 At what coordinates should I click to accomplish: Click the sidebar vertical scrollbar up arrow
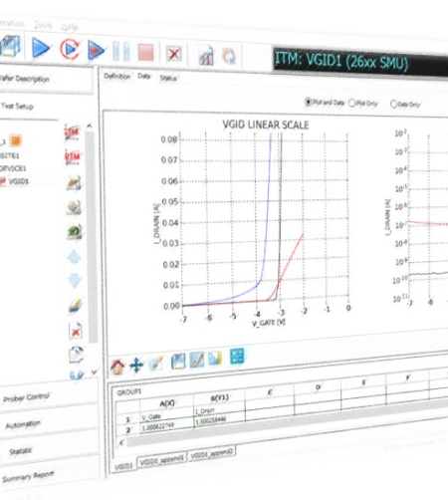[89, 125]
